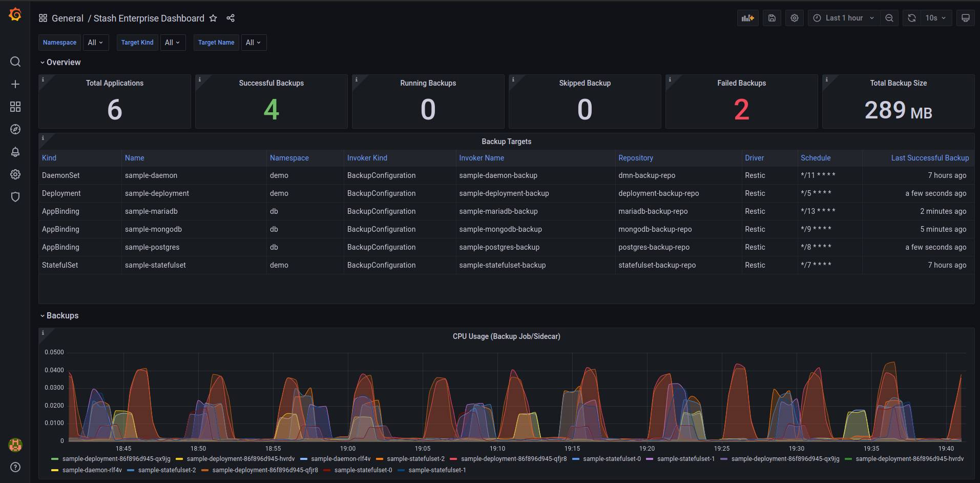Open the search dashboards icon in sidebar
Viewport: 980px width, 483px height.
(15, 62)
